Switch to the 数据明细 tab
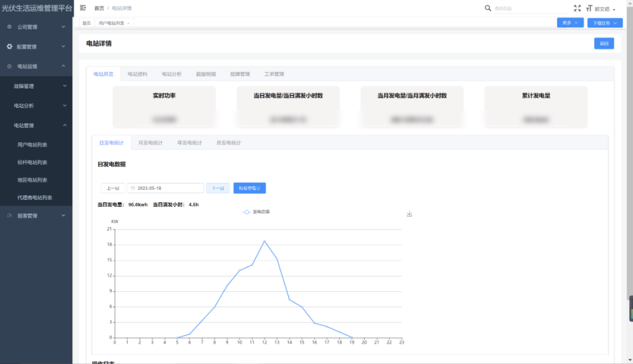This screenshot has height=364, width=633. point(206,74)
